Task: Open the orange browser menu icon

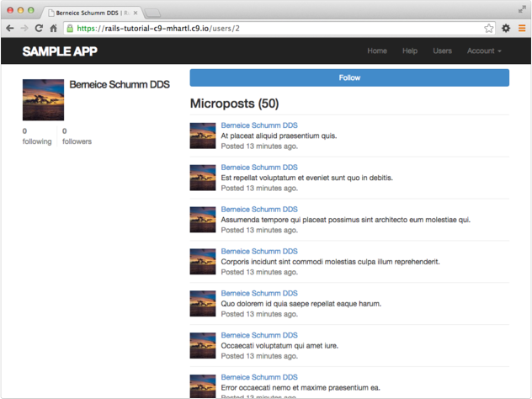Action: [522, 28]
